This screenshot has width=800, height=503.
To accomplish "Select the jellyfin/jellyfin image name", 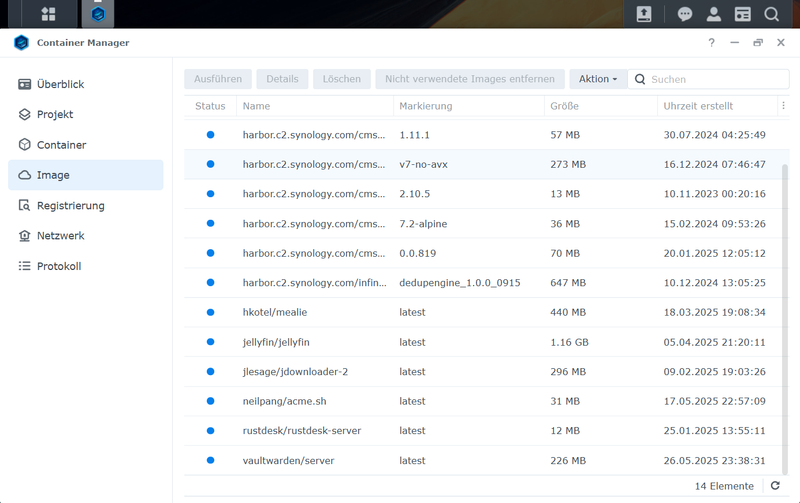I will [276, 342].
